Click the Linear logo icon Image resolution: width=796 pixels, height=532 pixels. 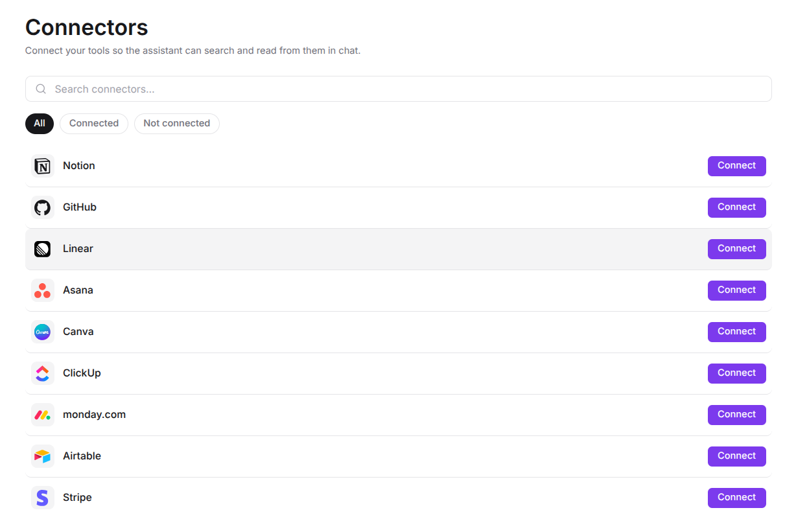pos(43,249)
